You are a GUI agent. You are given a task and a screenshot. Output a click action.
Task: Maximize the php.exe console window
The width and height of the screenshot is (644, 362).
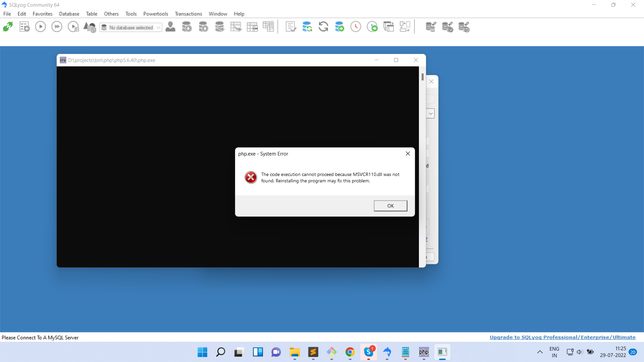coord(396,60)
